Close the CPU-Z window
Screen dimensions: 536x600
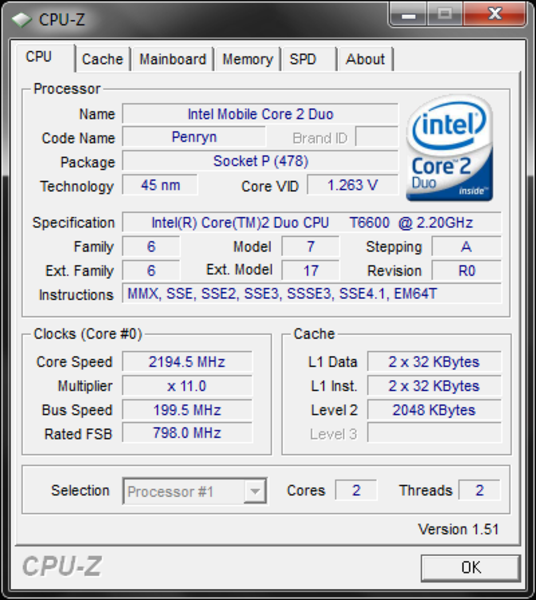coord(495,15)
